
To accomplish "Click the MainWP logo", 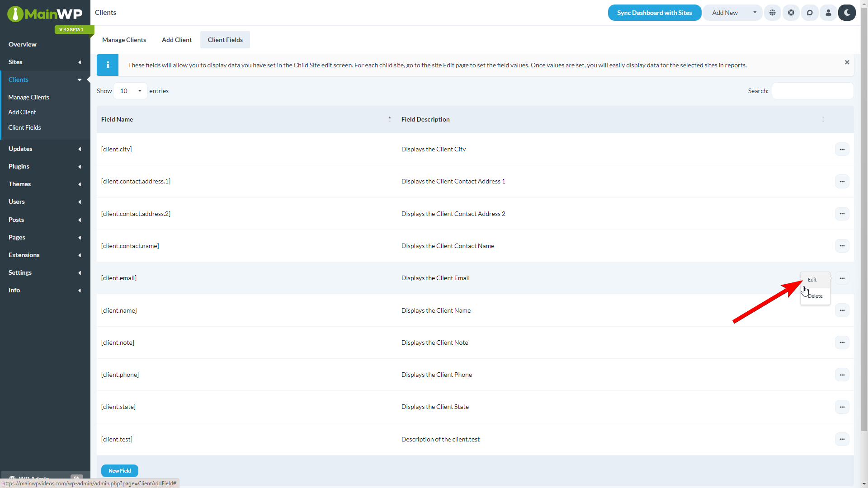I will click(45, 14).
